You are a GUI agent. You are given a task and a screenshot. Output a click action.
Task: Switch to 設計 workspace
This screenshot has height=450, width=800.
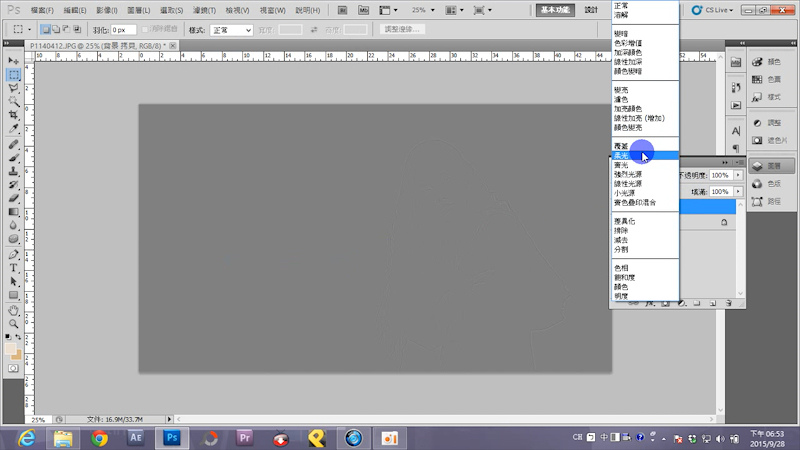(x=591, y=9)
